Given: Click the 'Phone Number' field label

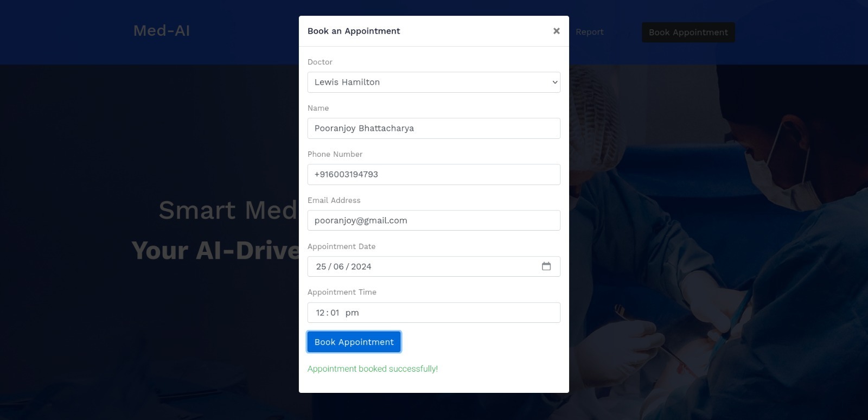Looking at the screenshot, I should click(335, 154).
